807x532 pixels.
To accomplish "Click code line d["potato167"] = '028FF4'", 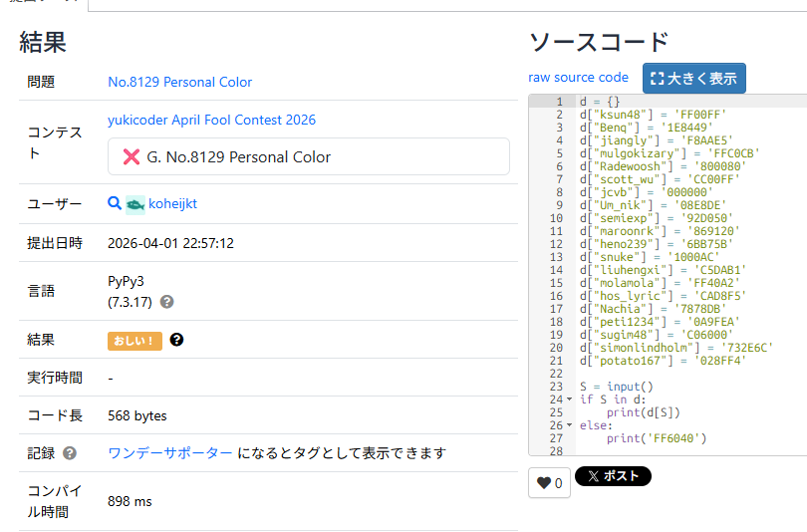I will [663, 361].
